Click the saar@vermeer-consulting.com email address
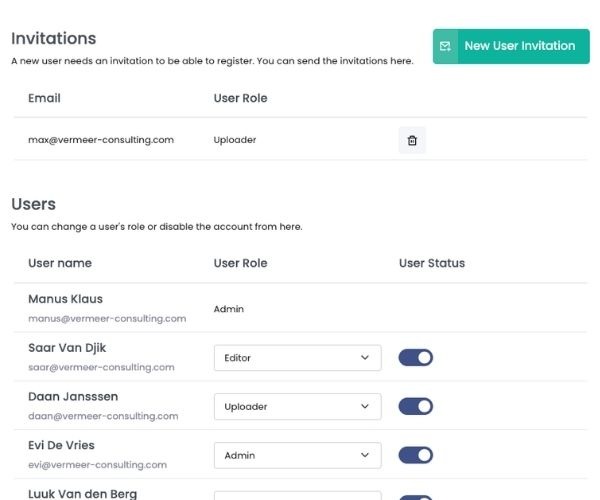The image size is (600, 500). click(x=103, y=367)
